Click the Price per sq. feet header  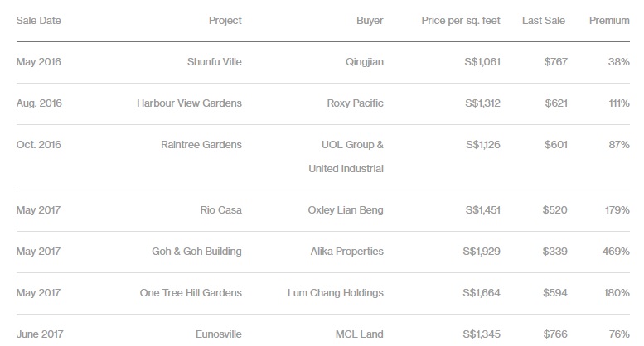click(x=461, y=21)
